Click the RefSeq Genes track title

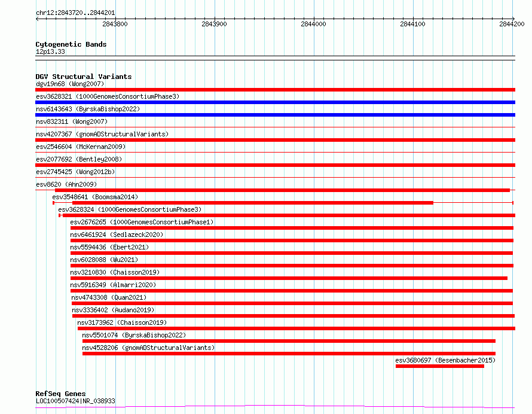click(60, 394)
